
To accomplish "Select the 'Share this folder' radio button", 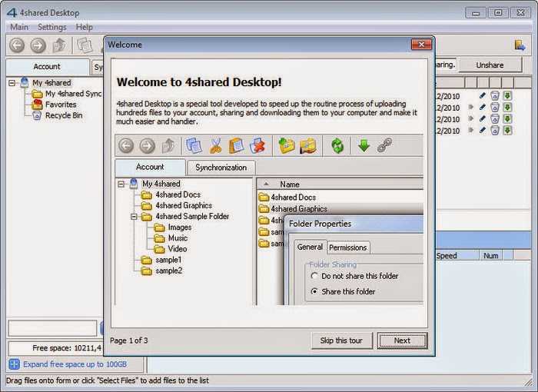I will coord(314,291).
